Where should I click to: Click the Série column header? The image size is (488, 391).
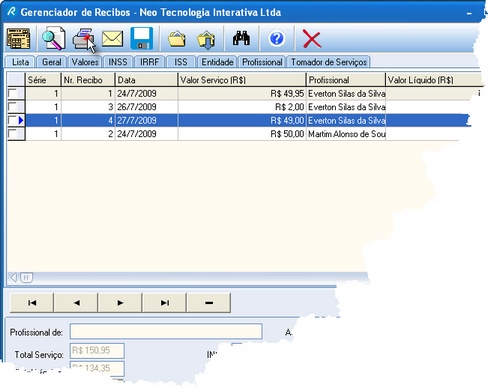pyautogui.click(x=43, y=80)
